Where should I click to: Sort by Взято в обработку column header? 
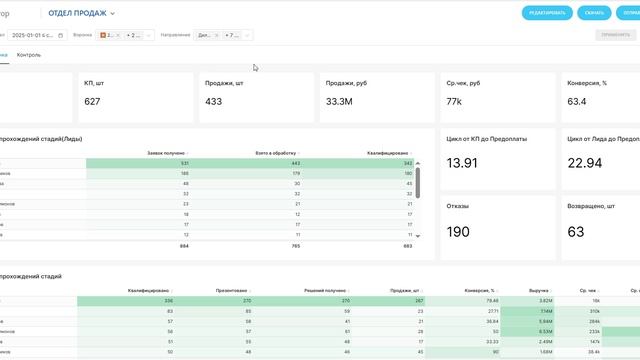point(278,153)
